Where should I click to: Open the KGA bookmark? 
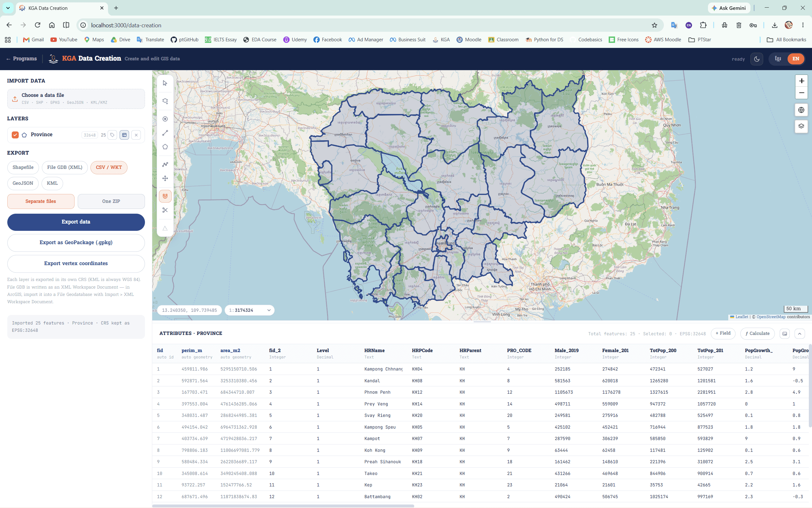[441, 40]
